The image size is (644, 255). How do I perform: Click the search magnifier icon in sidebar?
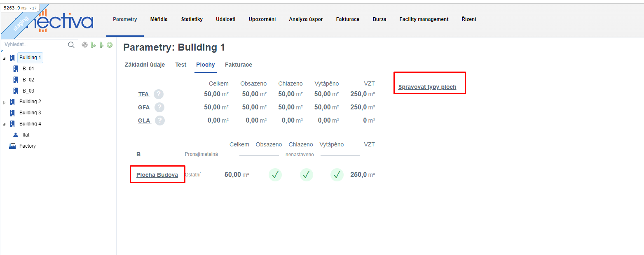(x=71, y=45)
